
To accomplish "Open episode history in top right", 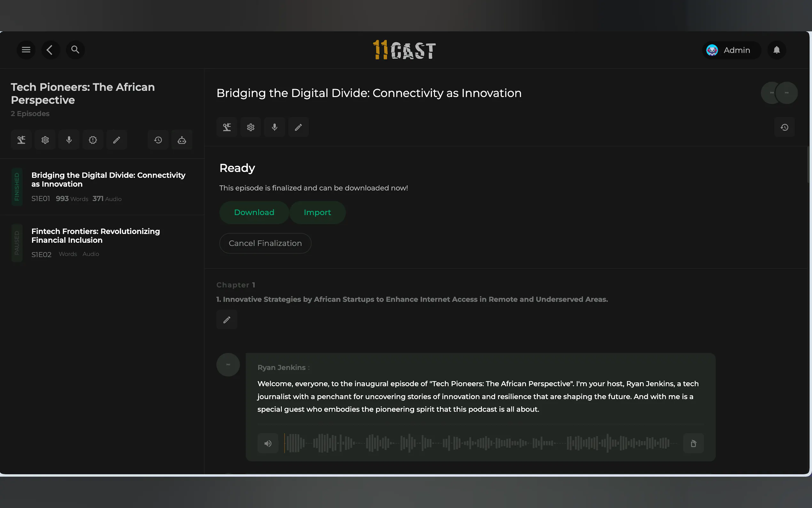I will pos(784,127).
